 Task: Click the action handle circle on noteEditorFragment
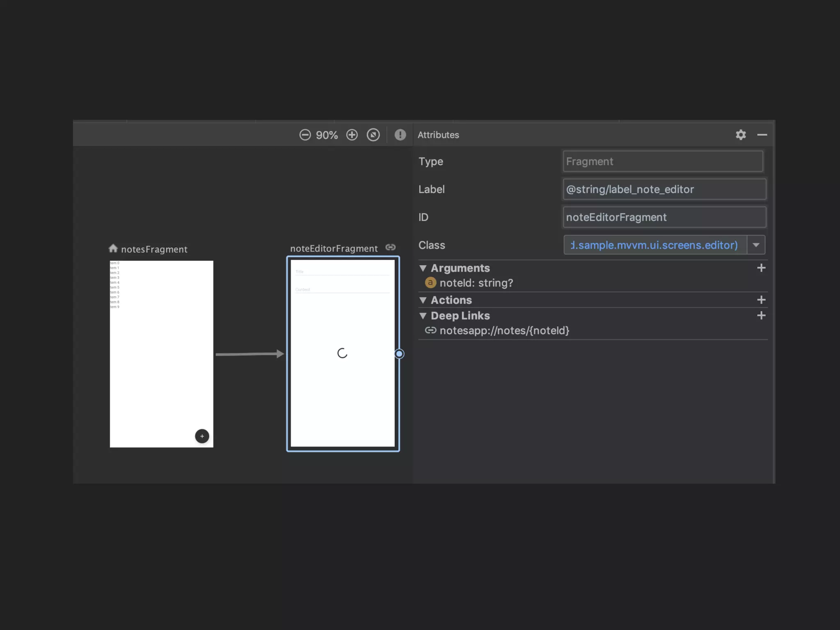coord(399,354)
